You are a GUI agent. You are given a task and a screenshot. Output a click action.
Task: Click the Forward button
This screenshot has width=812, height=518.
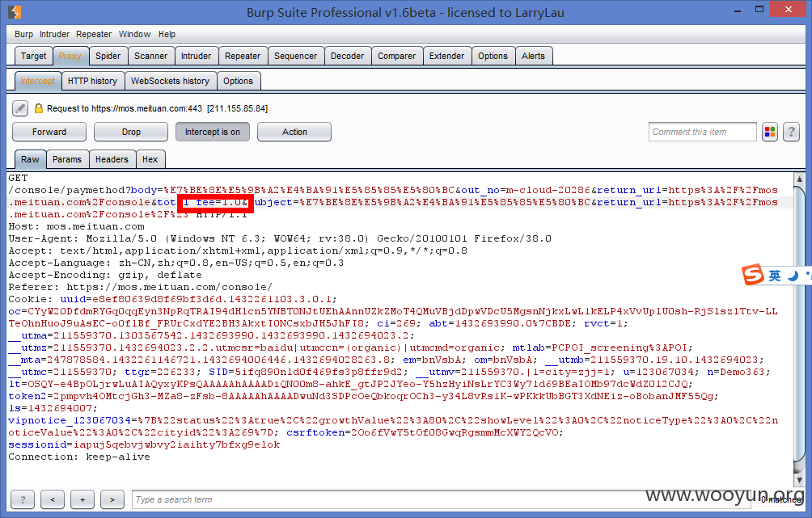click(x=49, y=132)
